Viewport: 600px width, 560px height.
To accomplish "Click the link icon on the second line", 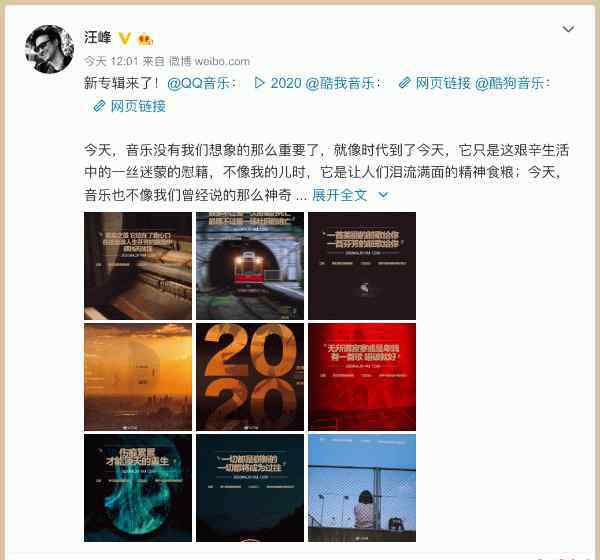I will [99, 106].
